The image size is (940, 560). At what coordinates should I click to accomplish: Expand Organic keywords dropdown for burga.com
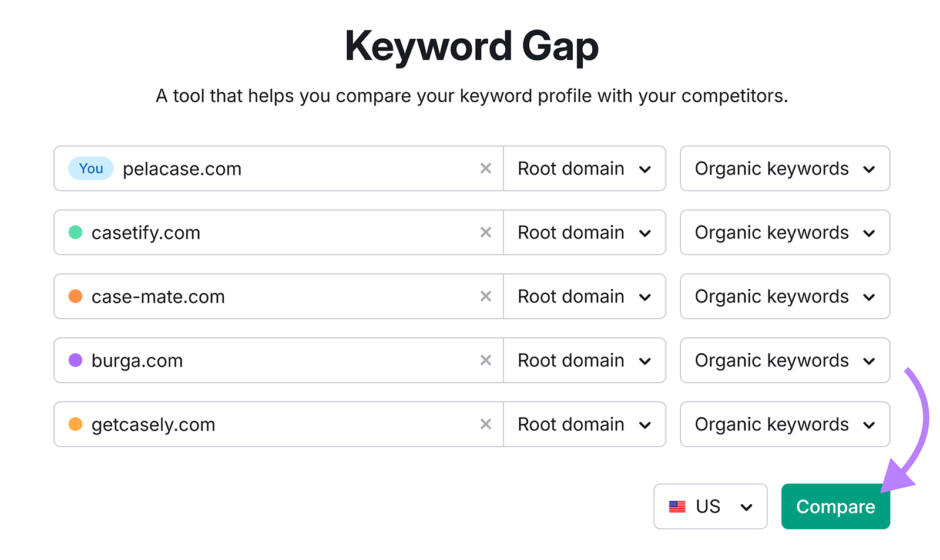[x=784, y=360]
